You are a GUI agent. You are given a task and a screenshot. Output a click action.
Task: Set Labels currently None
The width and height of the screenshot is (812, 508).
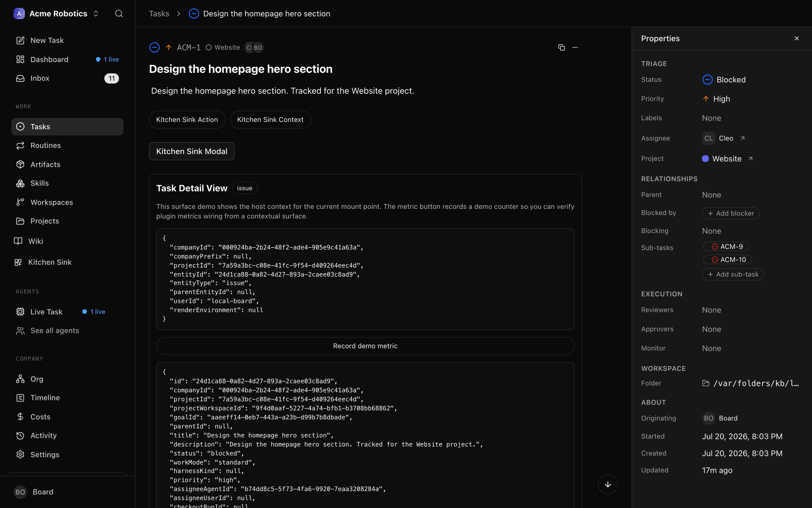(712, 118)
